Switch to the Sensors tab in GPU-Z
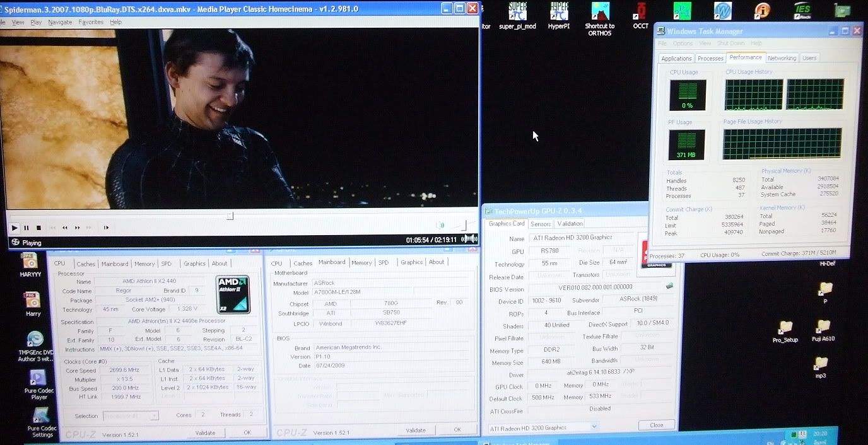The image size is (868, 445). click(x=541, y=224)
